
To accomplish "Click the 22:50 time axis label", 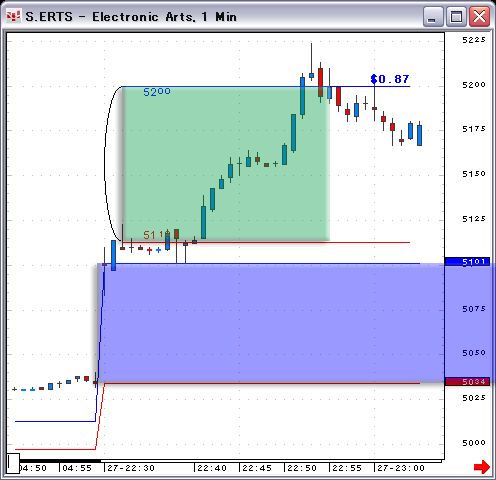I will pos(302,468).
